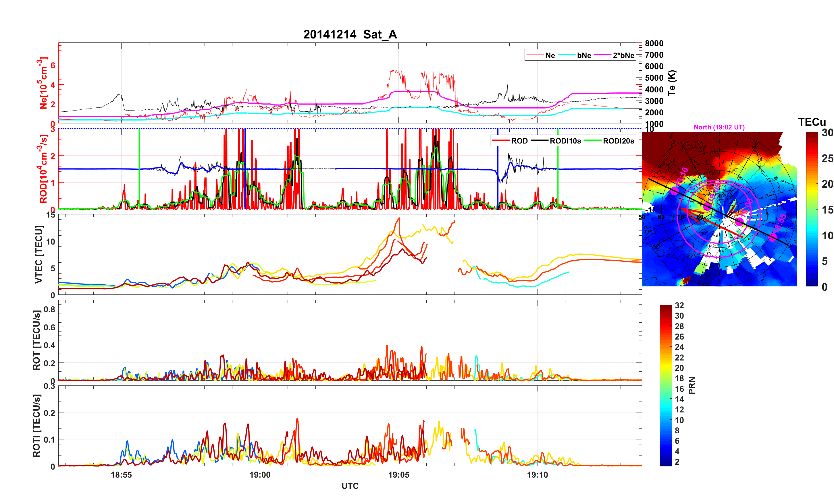
Task: Click the 19:00 tick label on UTC axis
Action: click(260, 474)
